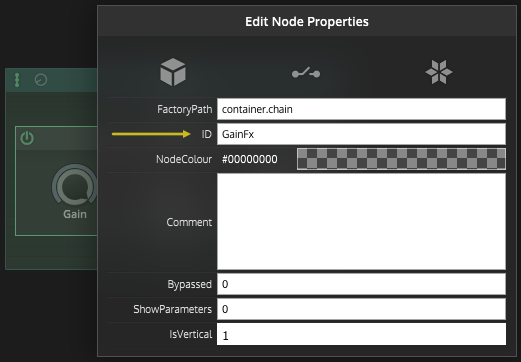Viewport: 521px width, 362px height.
Task: Click the Gain knob
Action: pyautogui.click(x=74, y=184)
